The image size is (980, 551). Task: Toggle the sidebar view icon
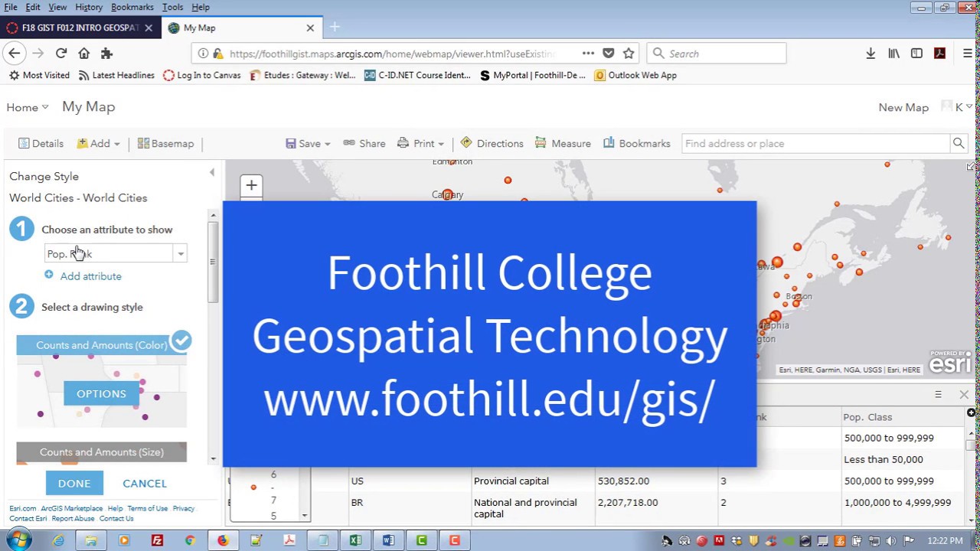[x=916, y=54]
